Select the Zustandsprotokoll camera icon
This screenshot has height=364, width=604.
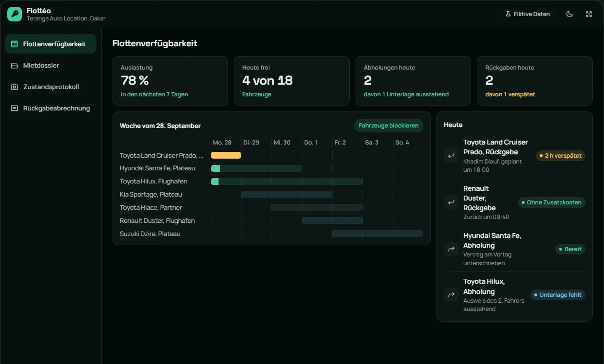pos(15,87)
